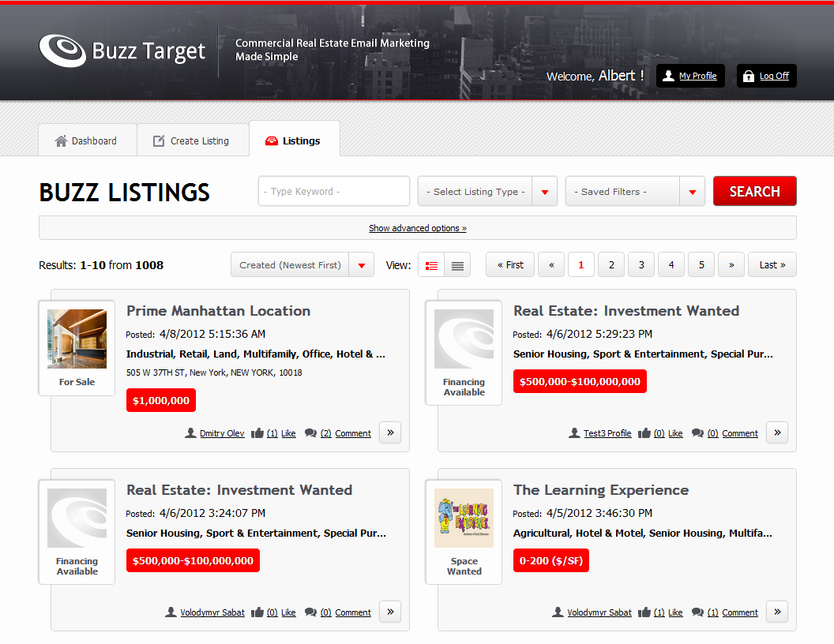Click the person icon on My Profile button
Image resolution: width=834 pixels, height=644 pixels.
669,76
